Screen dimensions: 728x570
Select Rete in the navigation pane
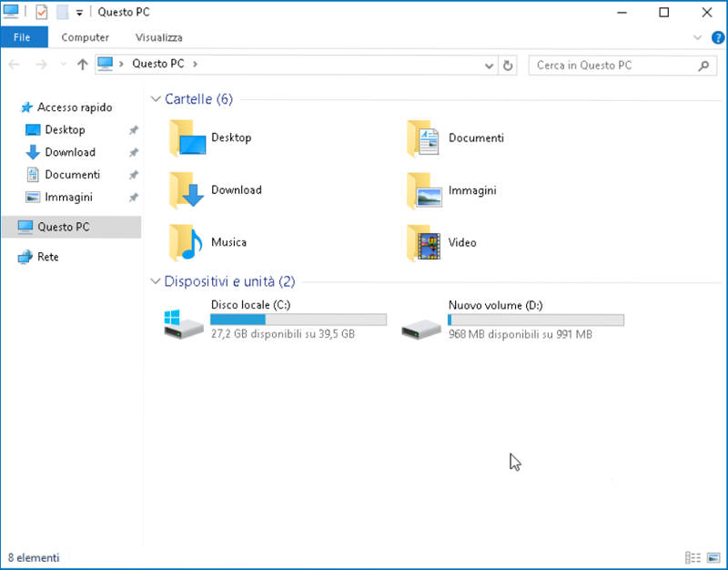pyautogui.click(x=38, y=257)
